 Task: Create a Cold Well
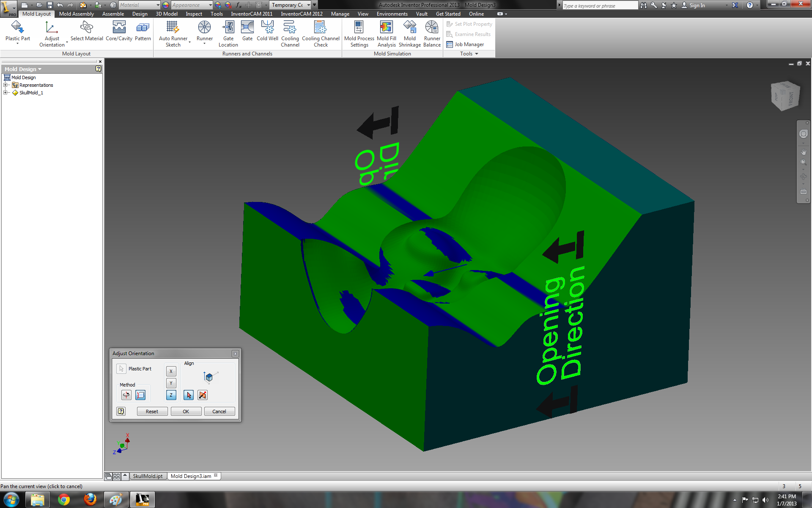pos(267,30)
